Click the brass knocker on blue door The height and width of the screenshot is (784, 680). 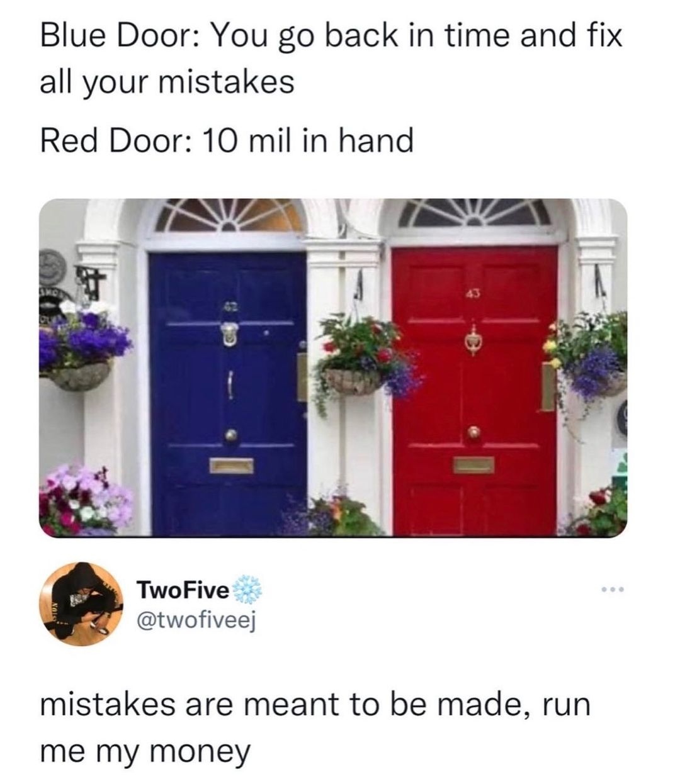[x=229, y=333]
